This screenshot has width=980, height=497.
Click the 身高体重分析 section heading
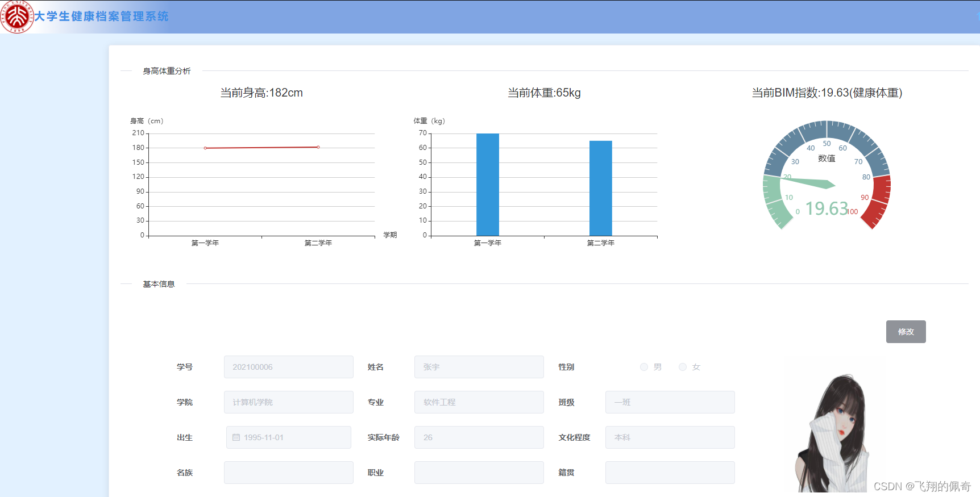coord(167,71)
